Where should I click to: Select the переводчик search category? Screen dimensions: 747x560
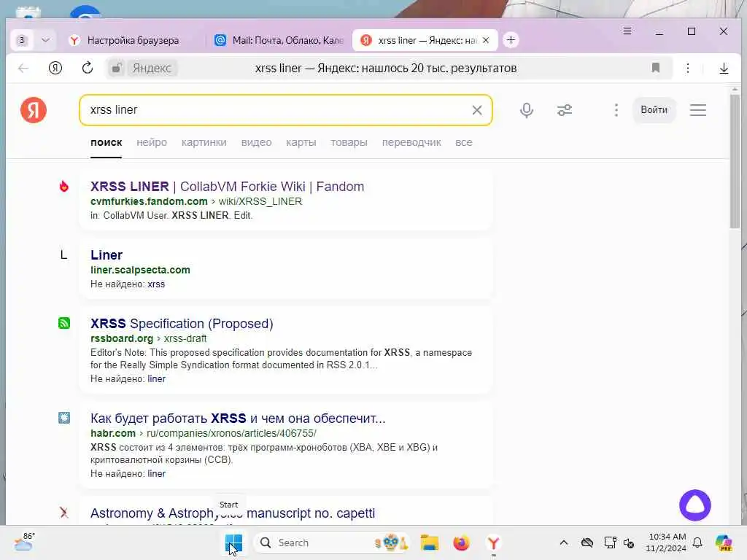tap(411, 142)
